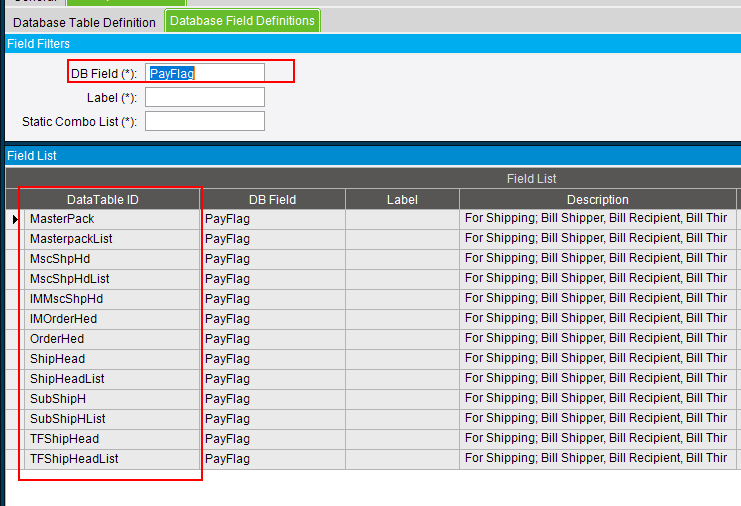Click the empty Label cell of MscShpHd
The height and width of the screenshot is (506, 741).
[402, 259]
